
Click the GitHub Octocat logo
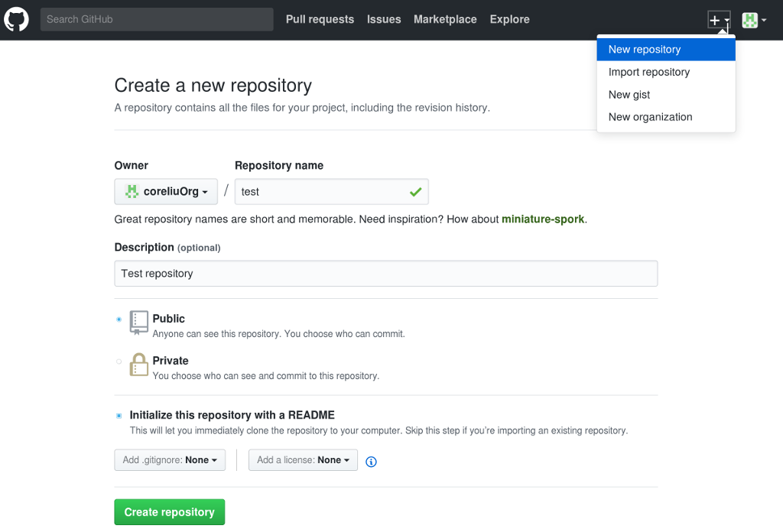[x=17, y=19]
